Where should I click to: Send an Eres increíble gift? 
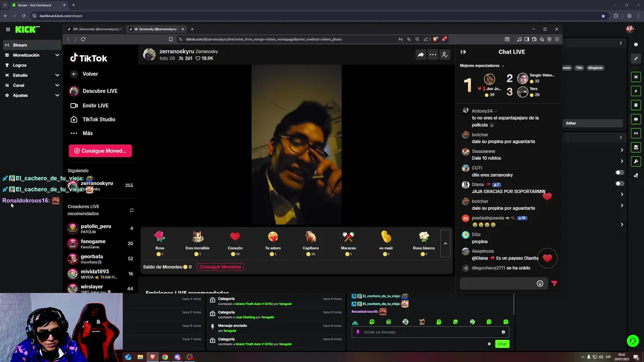[197, 243]
